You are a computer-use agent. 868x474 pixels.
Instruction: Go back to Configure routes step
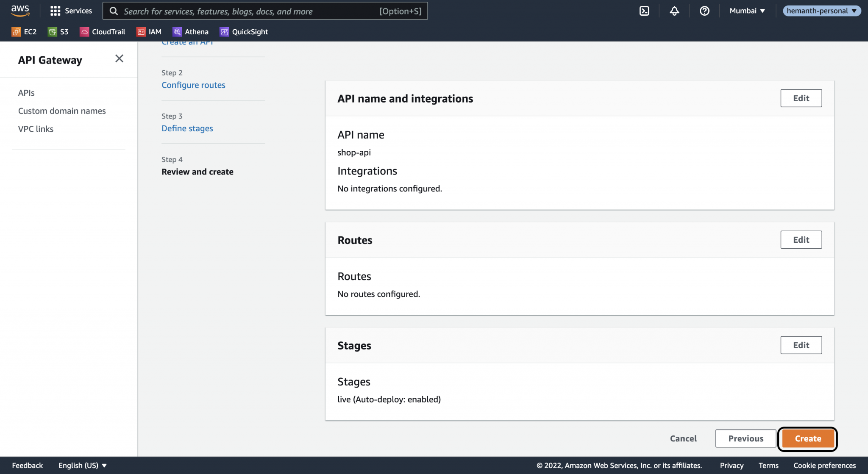[x=193, y=85]
